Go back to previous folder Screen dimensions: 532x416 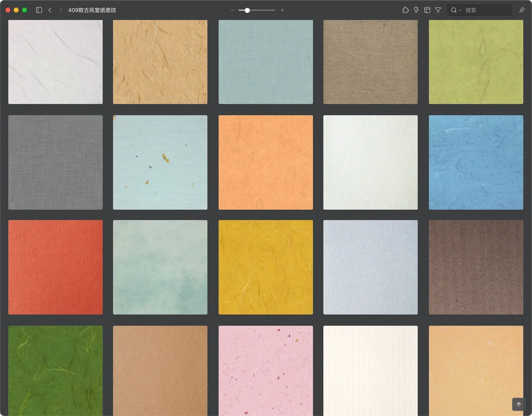click(50, 10)
